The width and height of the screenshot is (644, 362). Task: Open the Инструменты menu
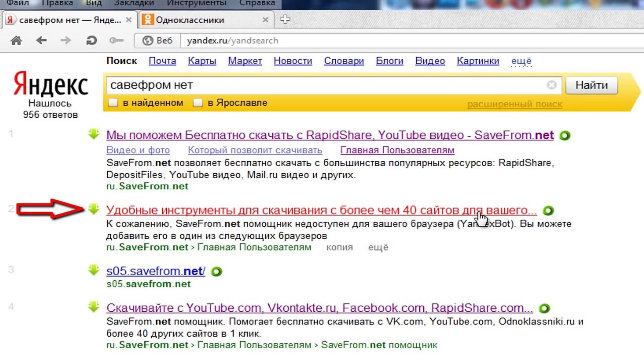[x=197, y=3]
